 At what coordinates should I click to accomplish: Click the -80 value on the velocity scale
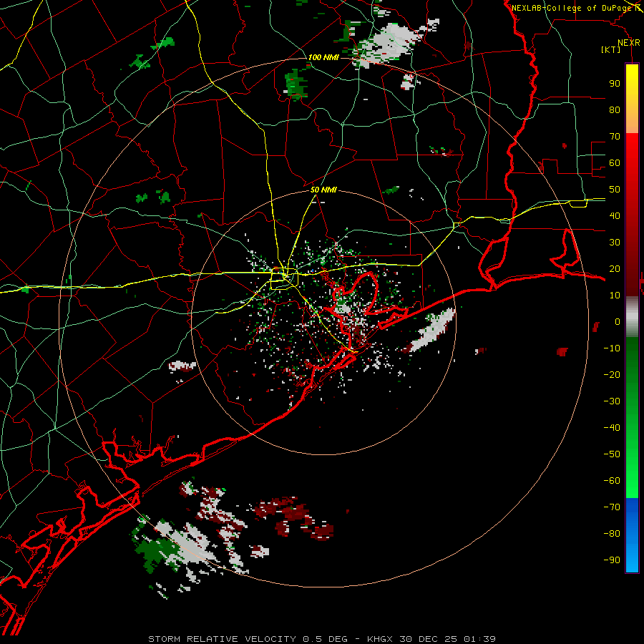612,534
